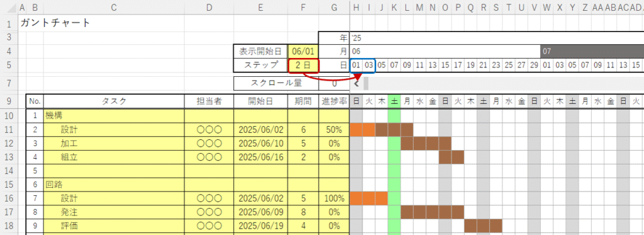644x235 pixels.
Task: Click the 機構 group task cell
Action: point(114,116)
